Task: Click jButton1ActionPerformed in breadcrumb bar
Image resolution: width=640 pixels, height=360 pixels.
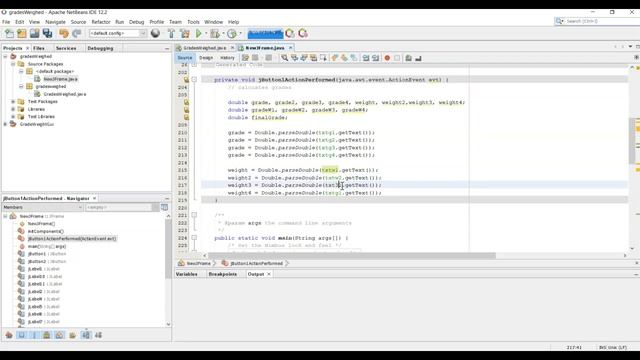Action: 256,264
